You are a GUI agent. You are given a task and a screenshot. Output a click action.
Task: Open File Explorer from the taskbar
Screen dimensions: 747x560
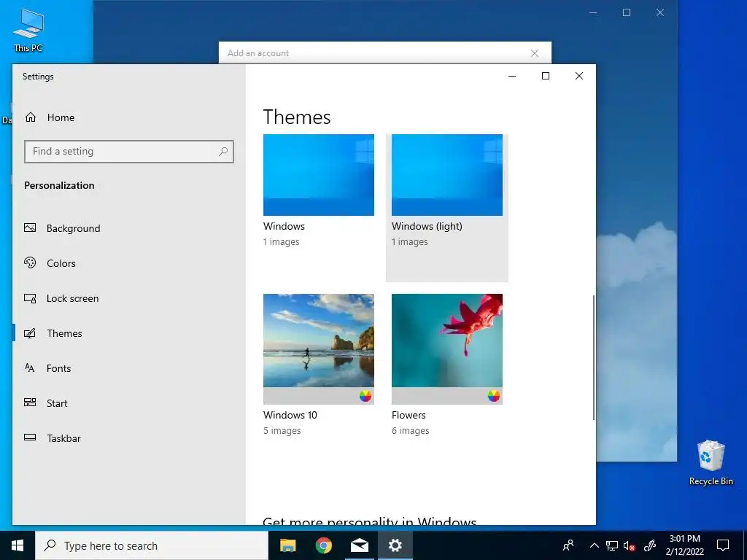point(287,545)
